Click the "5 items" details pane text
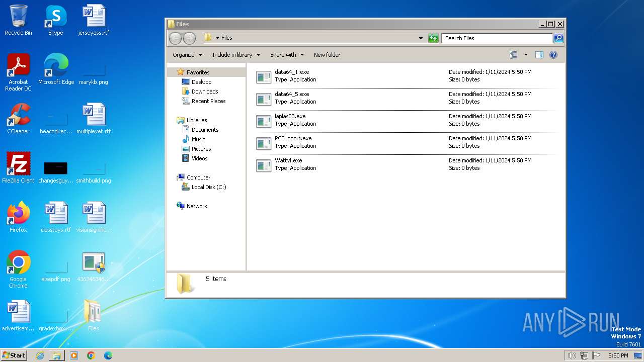Viewport: 644px width, 362px height. coord(216,279)
